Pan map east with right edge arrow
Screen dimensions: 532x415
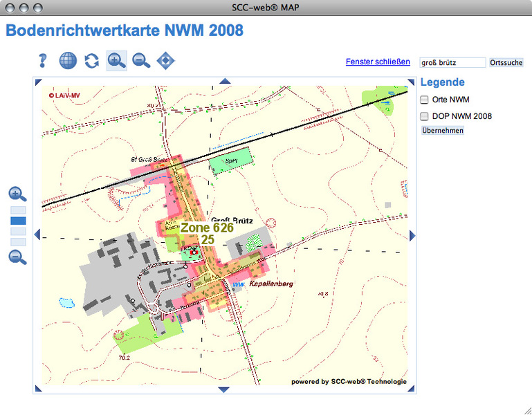[412, 236]
